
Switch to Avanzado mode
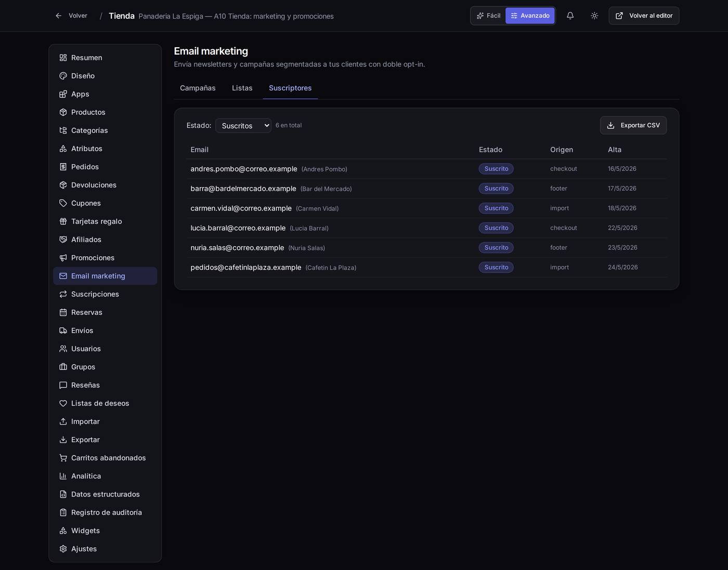530,16
